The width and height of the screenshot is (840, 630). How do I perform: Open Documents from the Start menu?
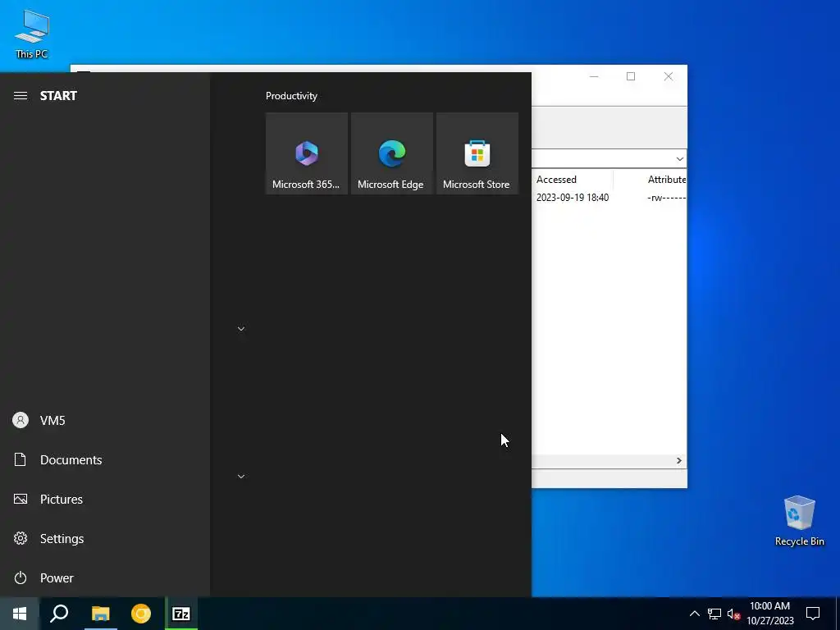point(105,459)
